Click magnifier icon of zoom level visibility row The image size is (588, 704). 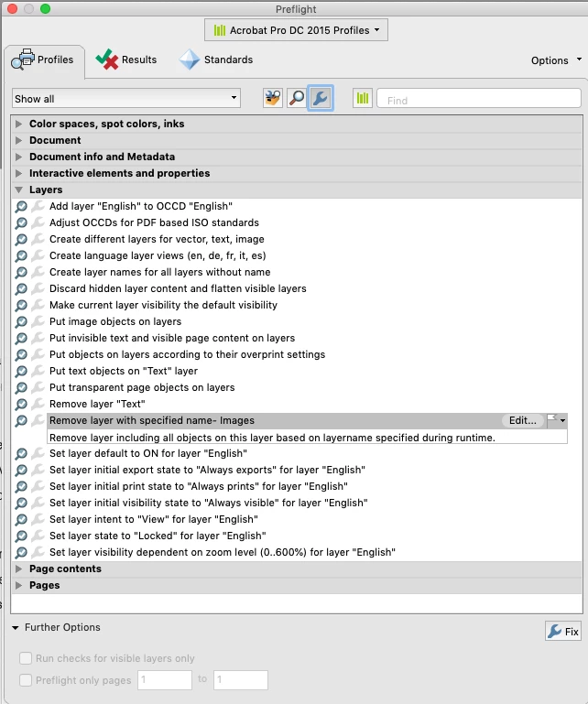click(21, 553)
